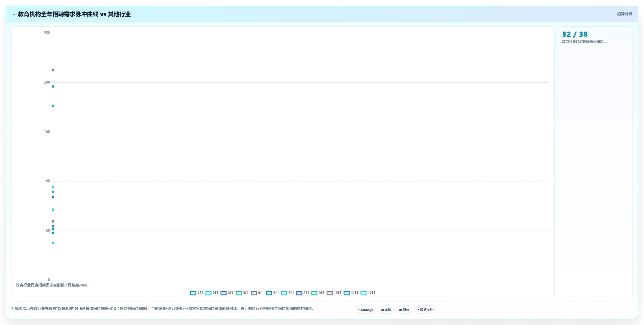Select the 数据卡片 tag

pos(425,310)
